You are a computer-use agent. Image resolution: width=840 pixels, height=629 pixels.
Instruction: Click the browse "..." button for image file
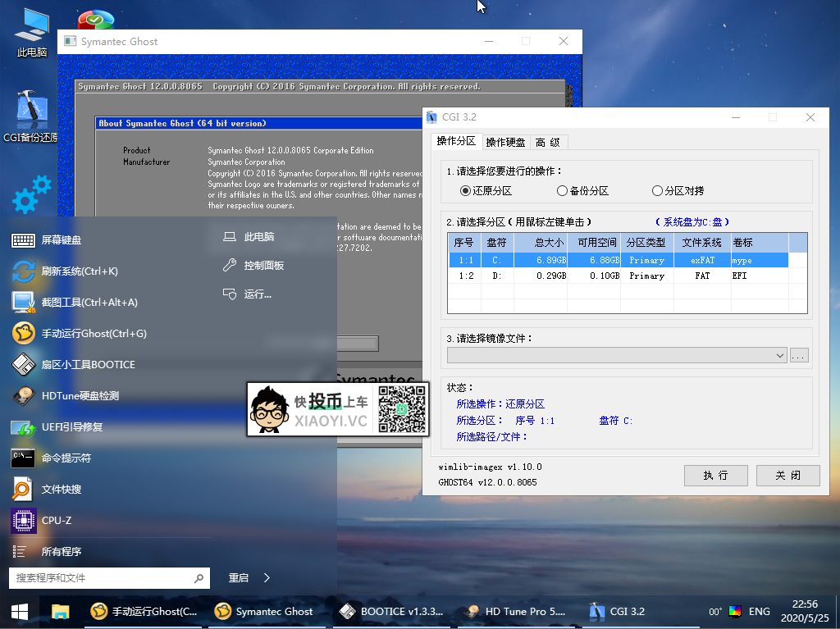(x=799, y=356)
